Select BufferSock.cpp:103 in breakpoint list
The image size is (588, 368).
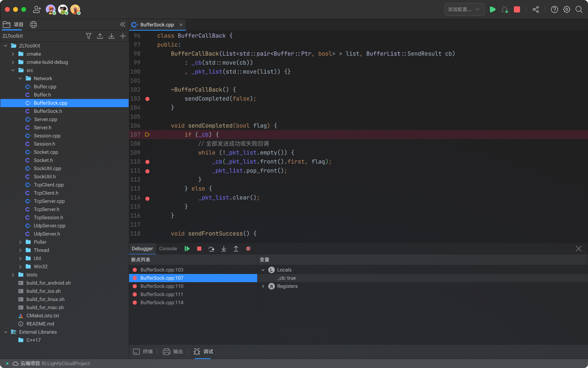point(193,270)
